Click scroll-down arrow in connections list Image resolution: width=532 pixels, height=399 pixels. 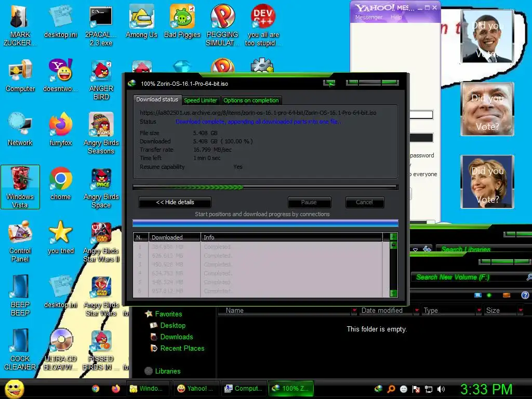(x=394, y=293)
